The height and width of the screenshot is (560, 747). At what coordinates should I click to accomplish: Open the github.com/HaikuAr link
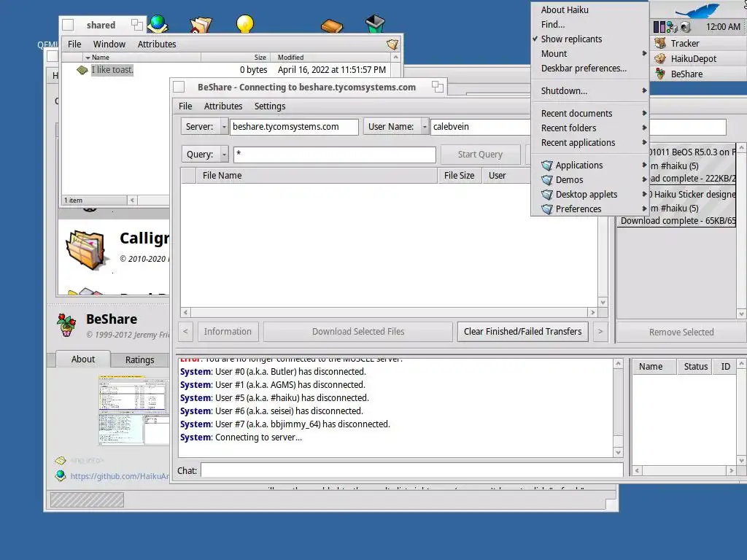(x=120, y=476)
